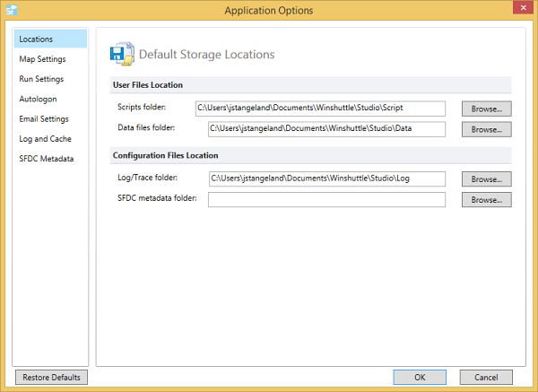
Task: Close the Application Options window
Action: click(x=523, y=7)
